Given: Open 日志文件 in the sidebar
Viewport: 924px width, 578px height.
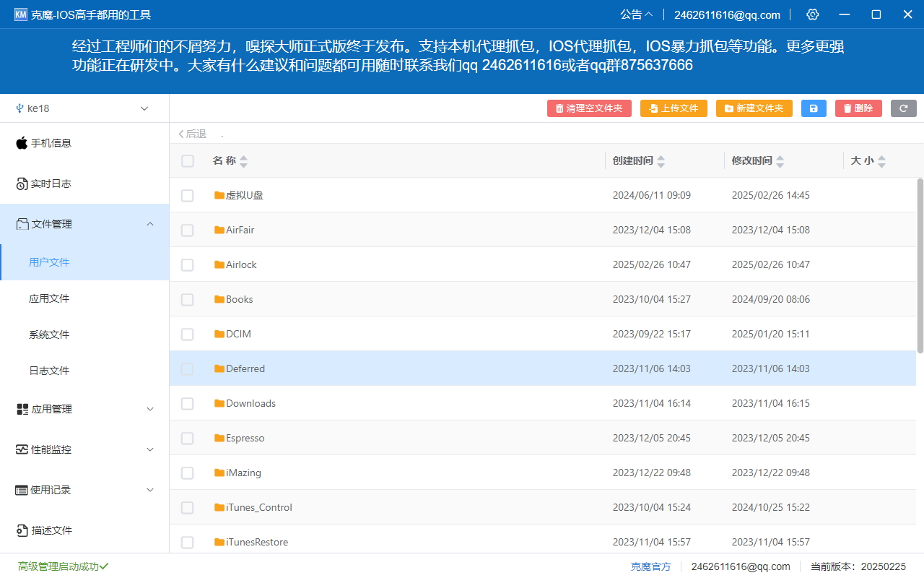Looking at the screenshot, I should coord(84,371).
